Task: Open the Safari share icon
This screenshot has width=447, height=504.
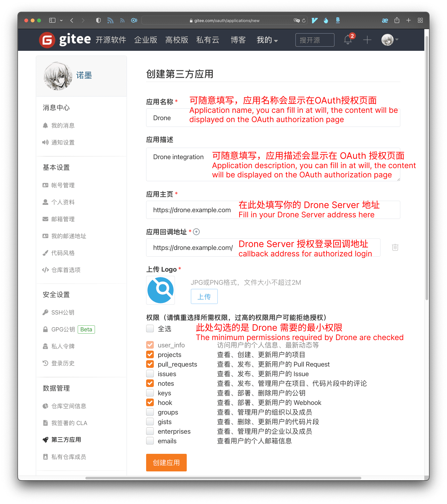Action: (x=397, y=20)
